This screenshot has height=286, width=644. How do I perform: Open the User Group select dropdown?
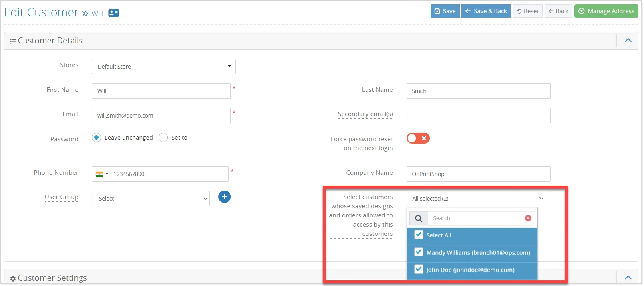[x=151, y=199]
